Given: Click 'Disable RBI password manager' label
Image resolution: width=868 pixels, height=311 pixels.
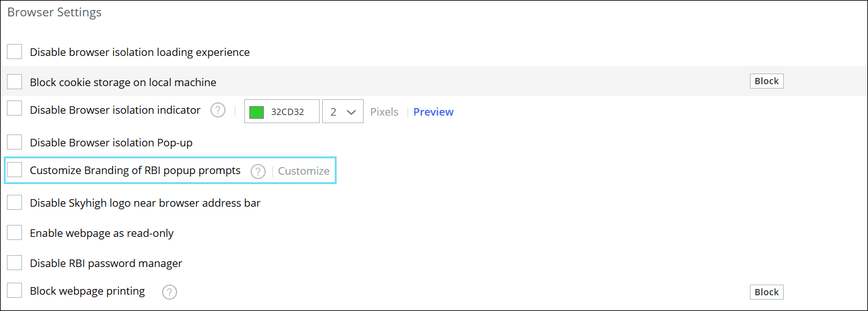Looking at the screenshot, I should coord(106,263).
